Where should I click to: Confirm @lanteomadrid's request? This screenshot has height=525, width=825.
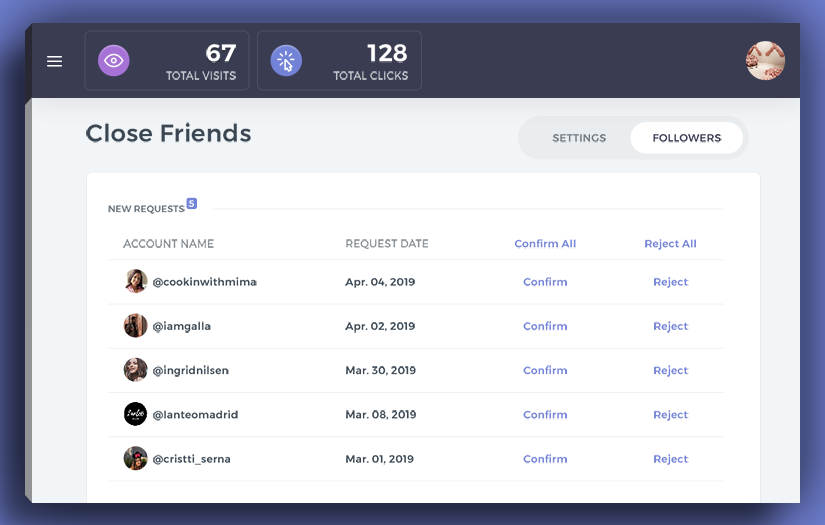tap(545, 415)
